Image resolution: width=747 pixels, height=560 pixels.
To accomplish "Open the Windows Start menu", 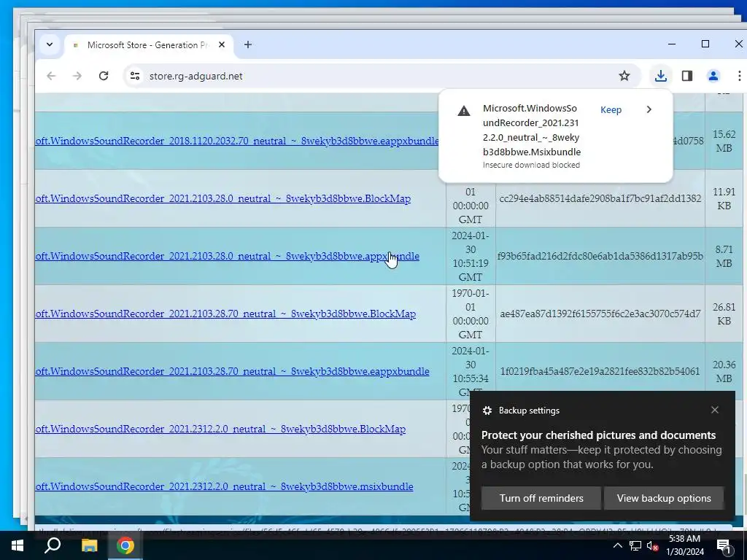I will point(18,545).
